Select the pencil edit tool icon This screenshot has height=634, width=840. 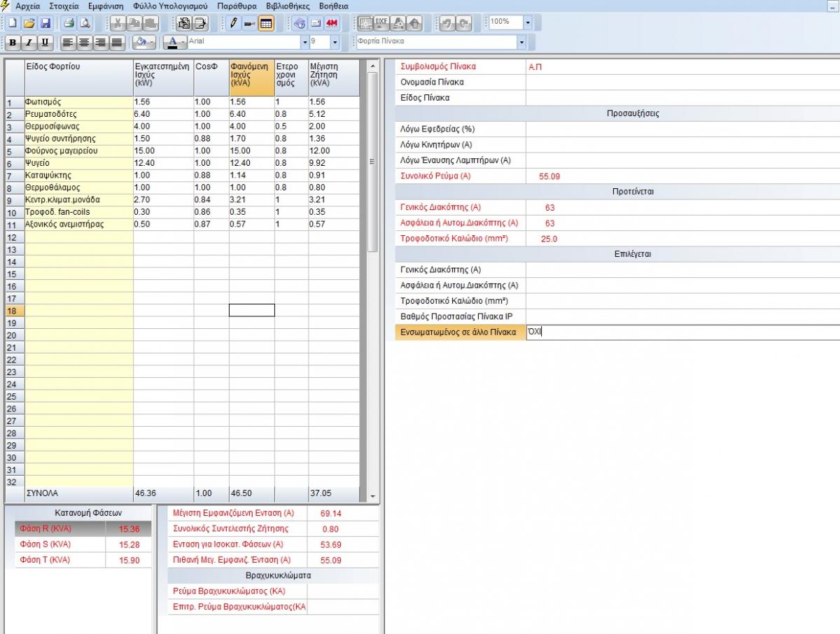point(234,23)
